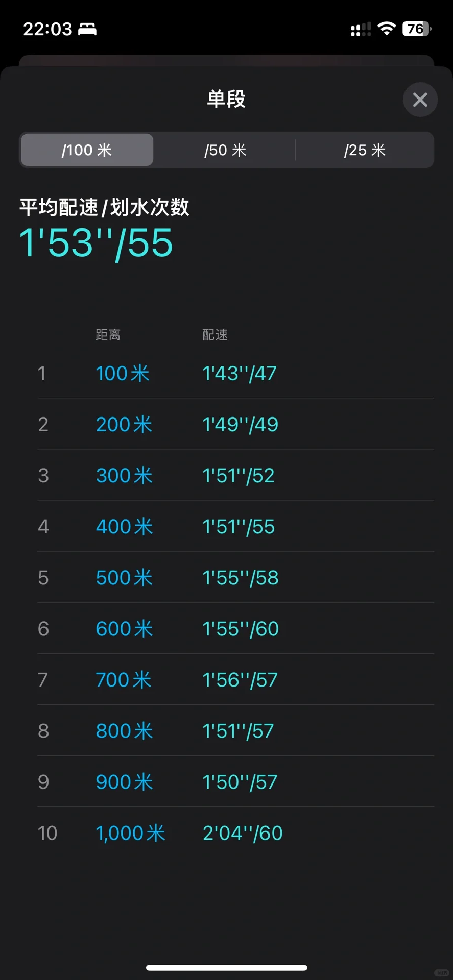Switch to /50 米 splits

(x=225, y=150)
